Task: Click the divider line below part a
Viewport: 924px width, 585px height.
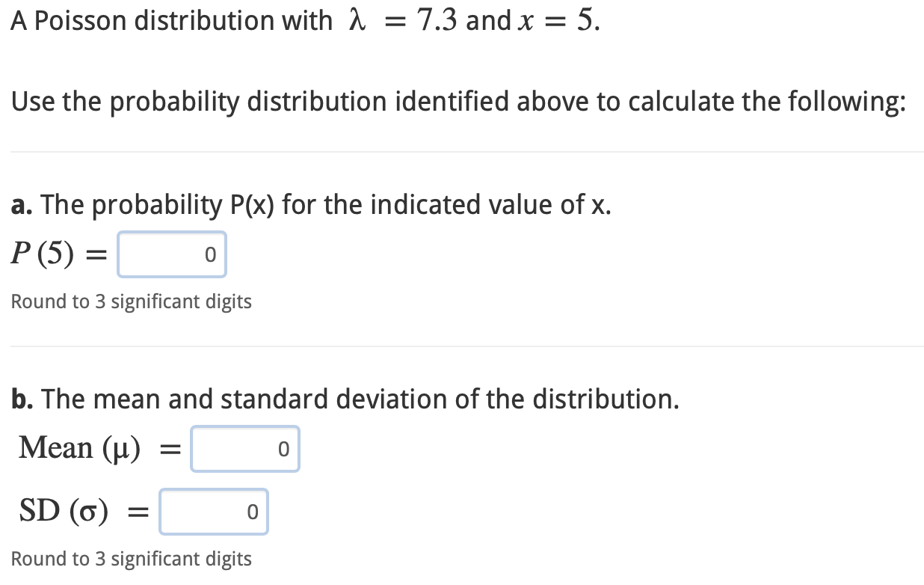Action: (462, 346)
